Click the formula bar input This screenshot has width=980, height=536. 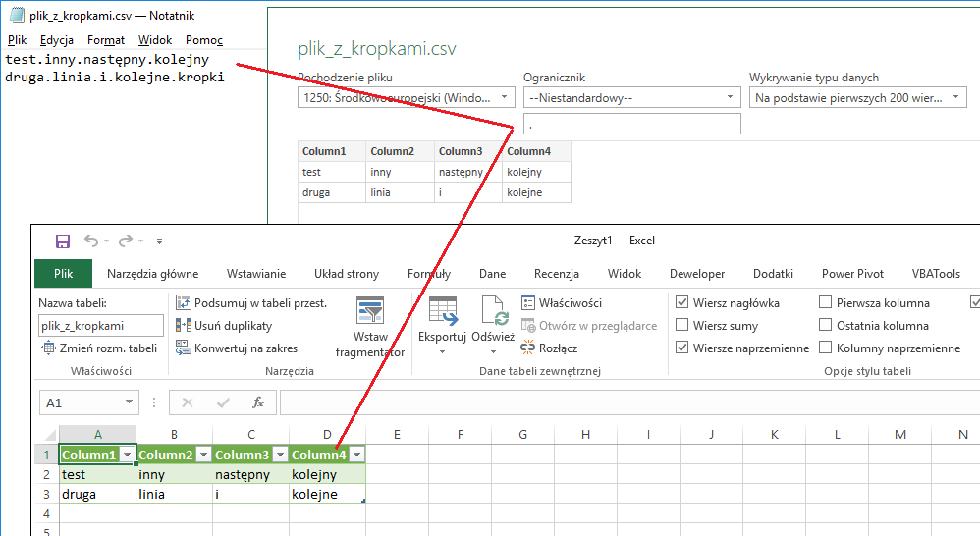pos(630,402)
